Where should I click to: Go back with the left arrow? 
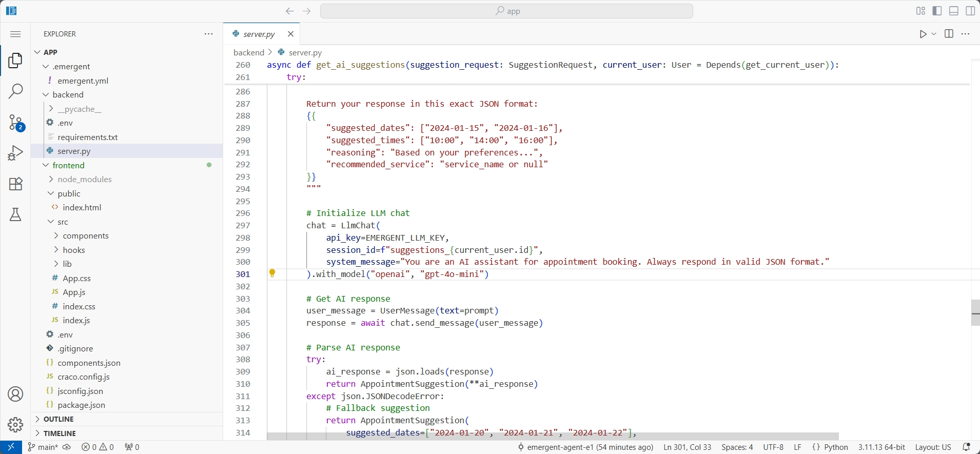coord(290,11)
